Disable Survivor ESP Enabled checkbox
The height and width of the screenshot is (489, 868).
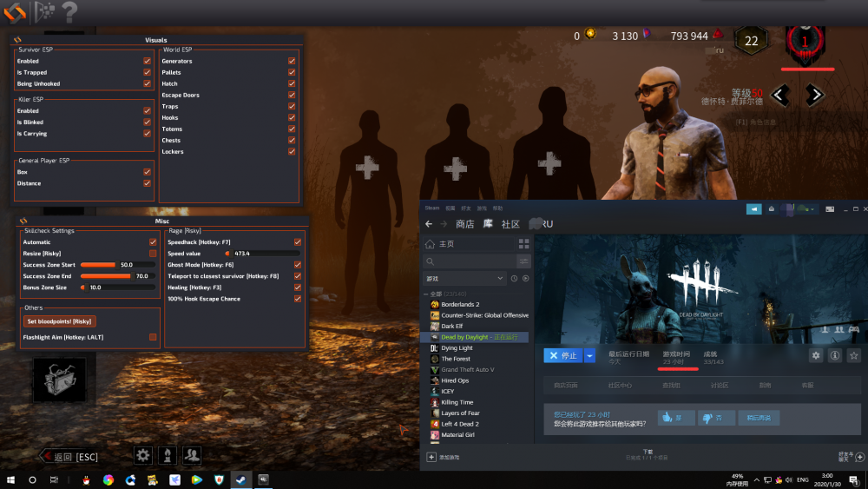tap(148, 61)
